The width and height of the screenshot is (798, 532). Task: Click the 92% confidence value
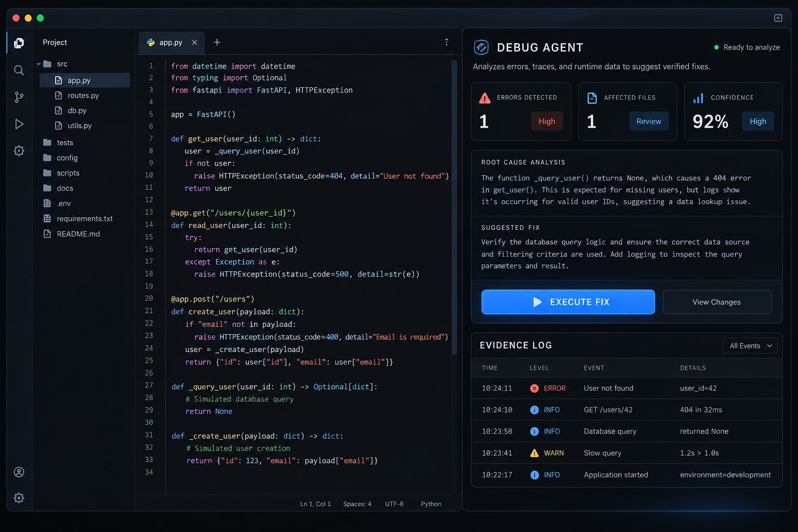[x=710, y=122]
